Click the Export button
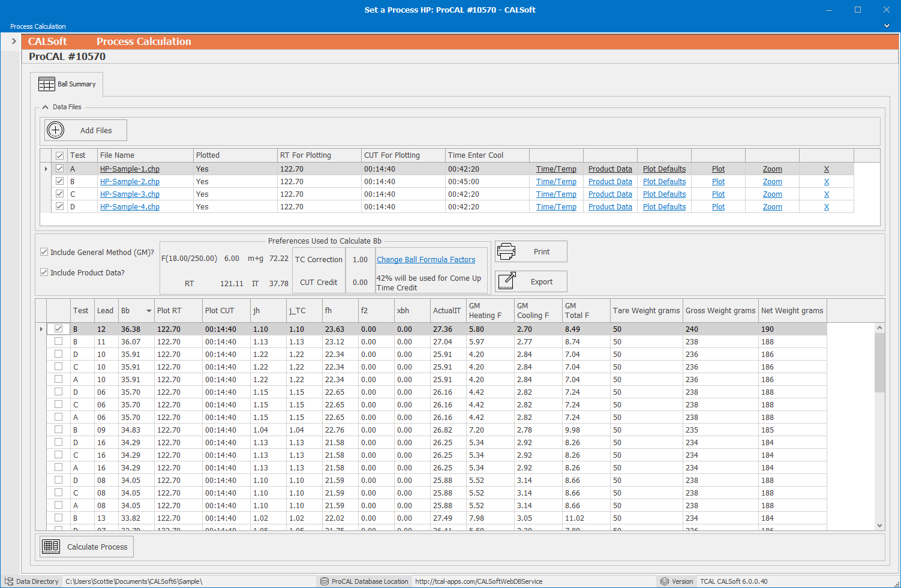 pos(531,281)
